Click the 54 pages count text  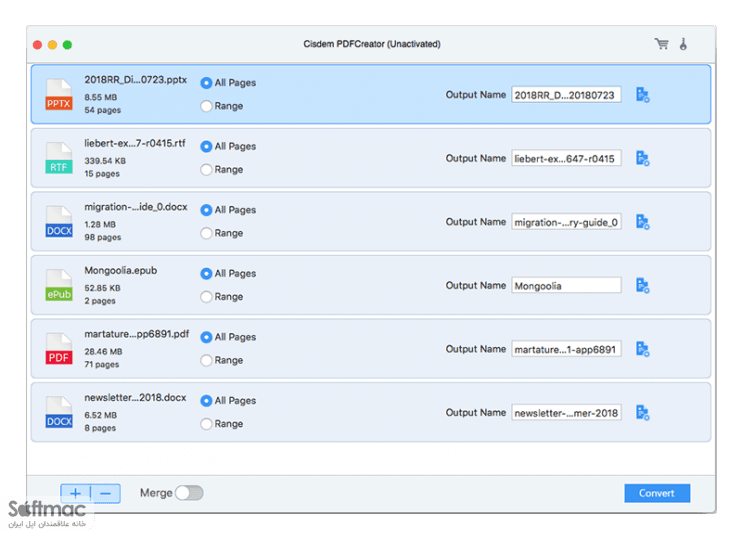[x=103, y=110]
